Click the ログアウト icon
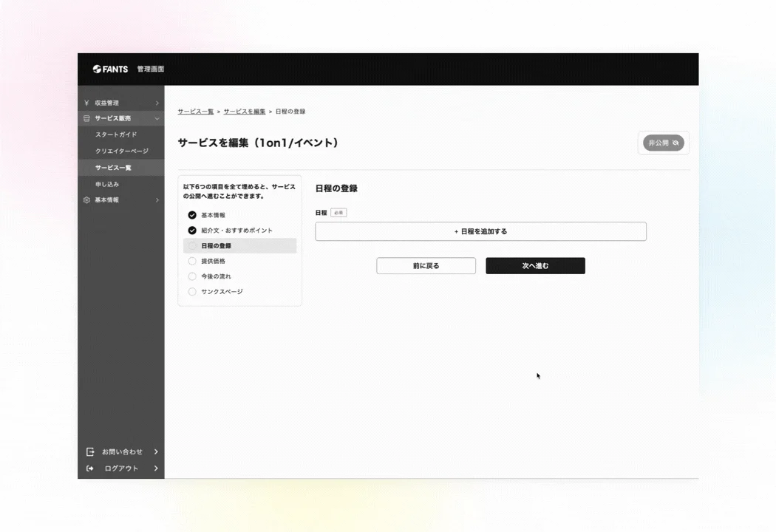Viewport: 776px width, 532px height. (89, 468)
